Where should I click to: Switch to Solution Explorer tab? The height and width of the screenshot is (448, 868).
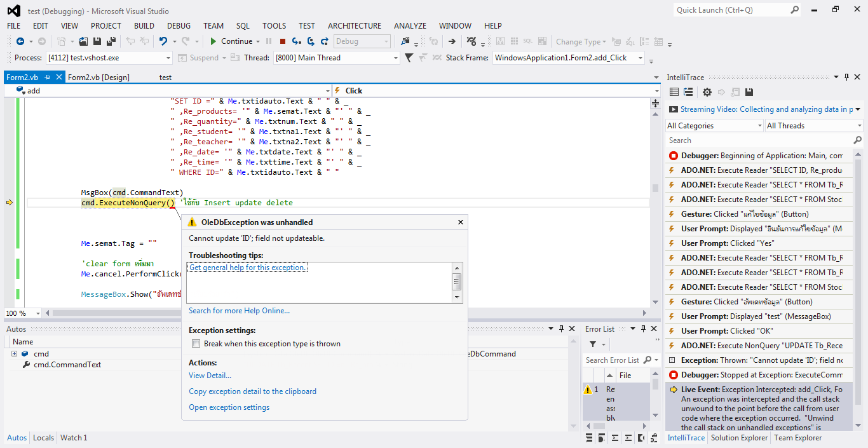click(x=740, y=438)
